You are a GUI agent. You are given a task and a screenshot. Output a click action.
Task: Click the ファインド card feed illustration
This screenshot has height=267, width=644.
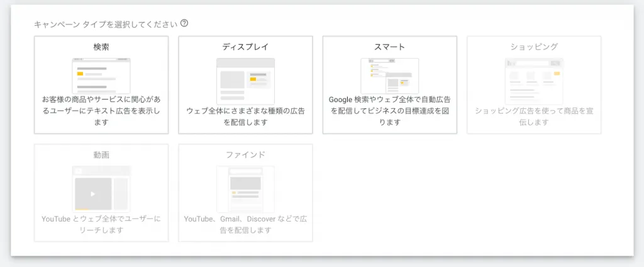(x=245, y=189)
